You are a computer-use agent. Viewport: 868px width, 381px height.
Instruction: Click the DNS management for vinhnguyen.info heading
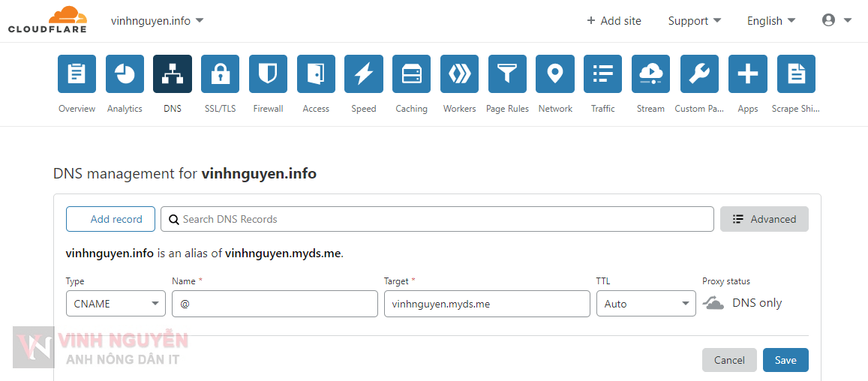pos(185,174)
